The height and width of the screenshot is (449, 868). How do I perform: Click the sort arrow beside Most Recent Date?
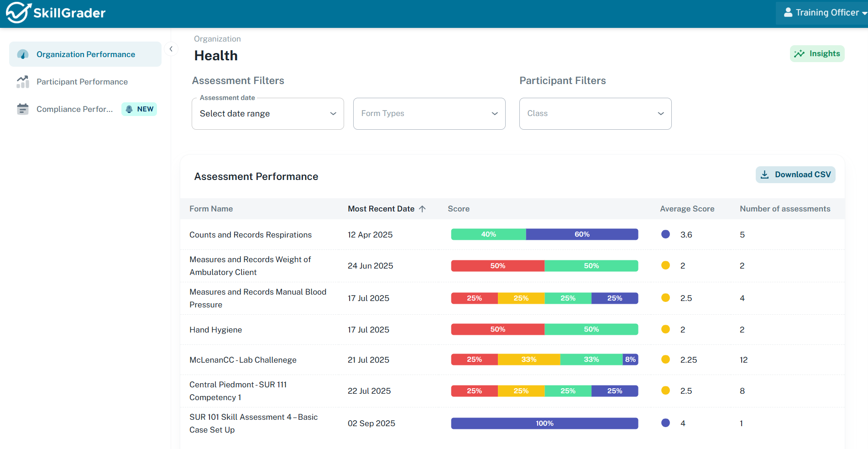(423, 209)
